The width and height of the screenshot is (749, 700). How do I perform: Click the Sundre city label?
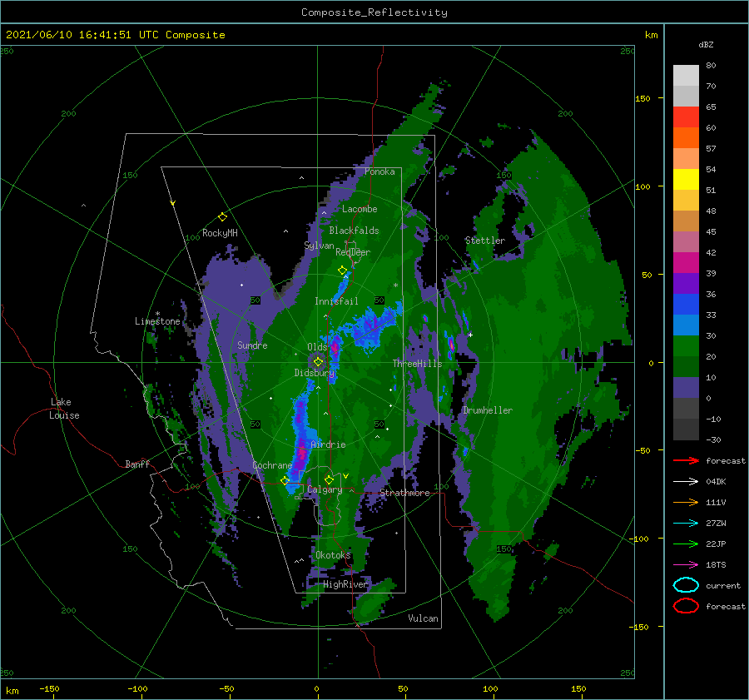(252, 345)
